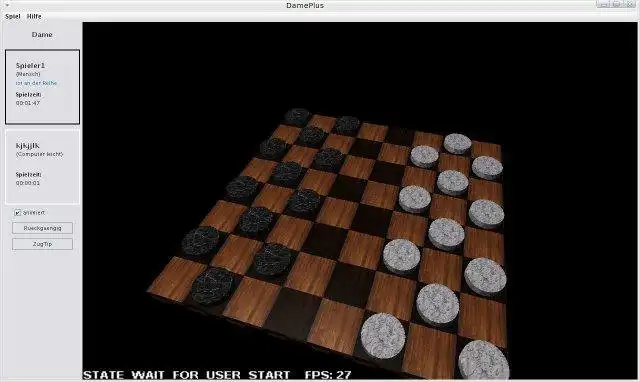Click the computer's play time 00:00:01
Screen dimensions: 640x382
(28, 183)
